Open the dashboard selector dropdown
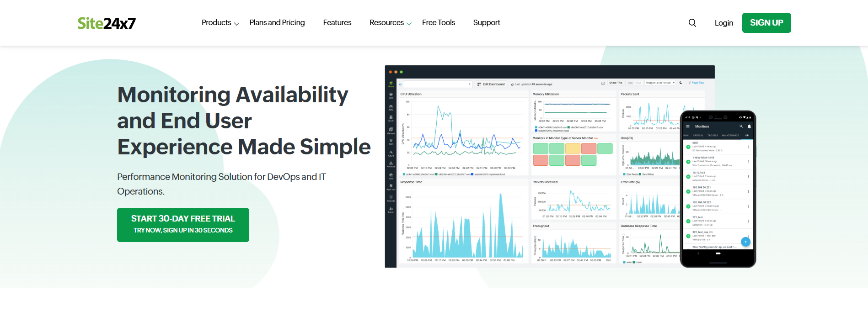The image size is (868, 322). [x=438, y=84]
